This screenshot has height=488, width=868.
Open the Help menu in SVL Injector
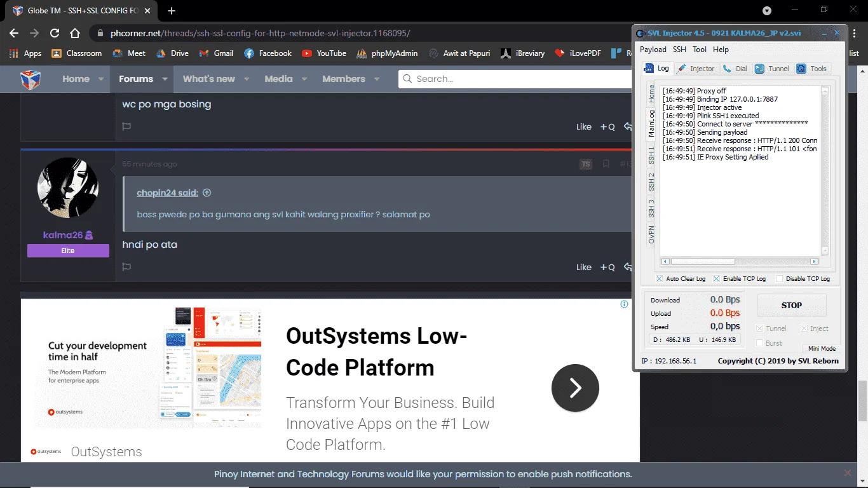[x=721, y=50]
